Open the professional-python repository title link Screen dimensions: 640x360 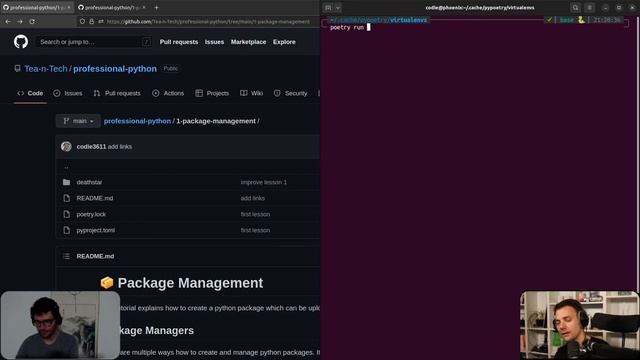pos(115,69)
